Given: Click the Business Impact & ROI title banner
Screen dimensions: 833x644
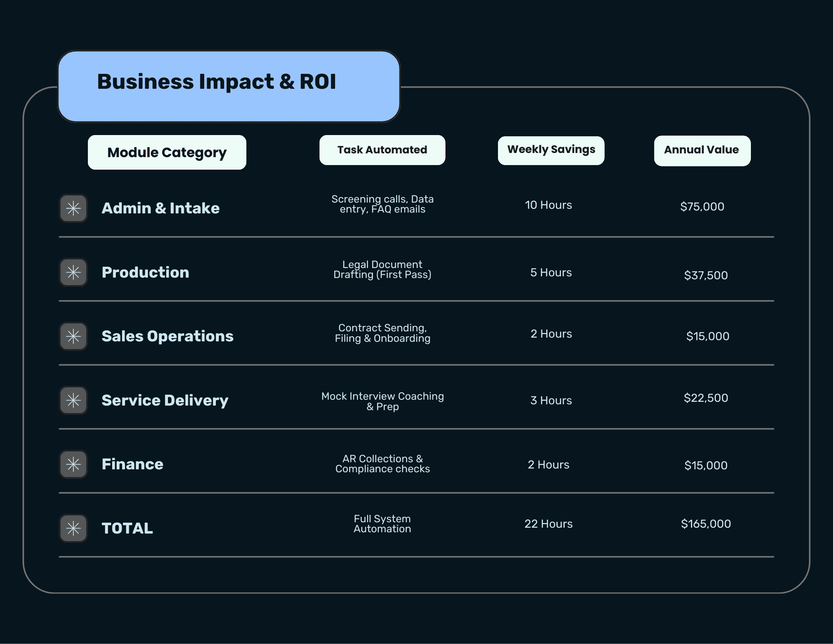Looking at the screenshot, I should [x=229, y=86].
